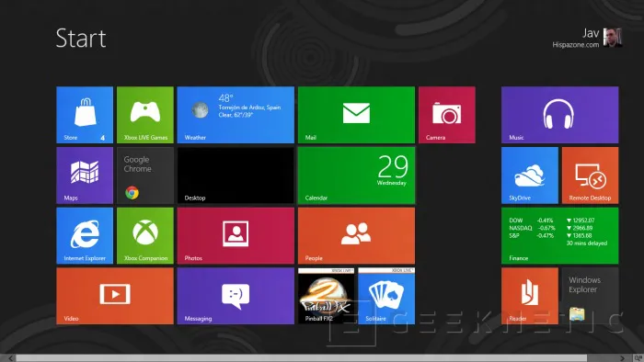Launch Google Chrome tile
Viewport: 644px width, 362px height.
(x=145, y=175)
